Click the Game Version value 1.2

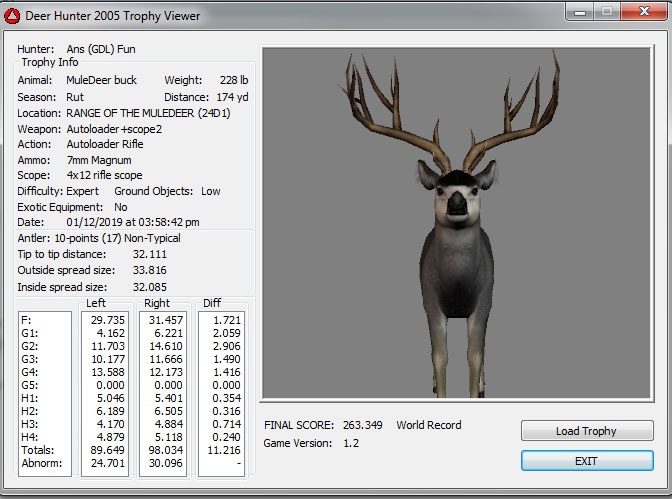click(x=351, y=443)
